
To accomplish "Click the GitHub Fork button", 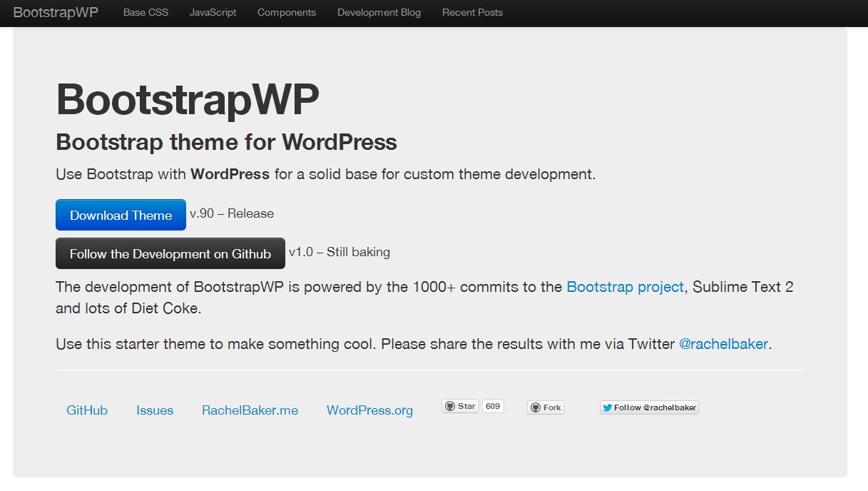I will 546,408.
